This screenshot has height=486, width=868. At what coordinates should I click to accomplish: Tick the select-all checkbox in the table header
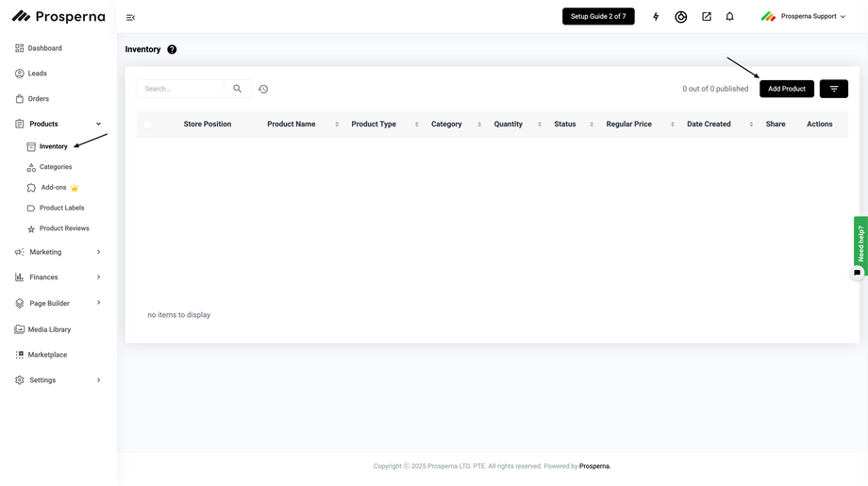(148, 124)
